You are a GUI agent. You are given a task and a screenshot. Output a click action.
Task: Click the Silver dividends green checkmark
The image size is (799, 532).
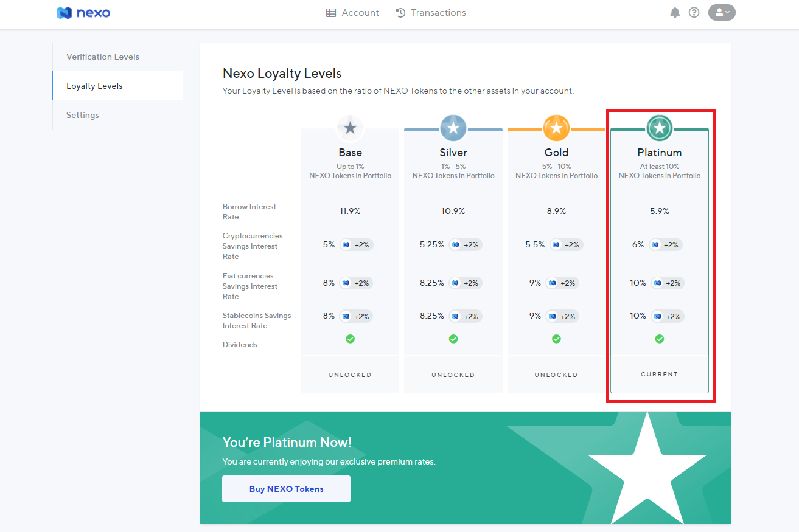tap(453, 339)
